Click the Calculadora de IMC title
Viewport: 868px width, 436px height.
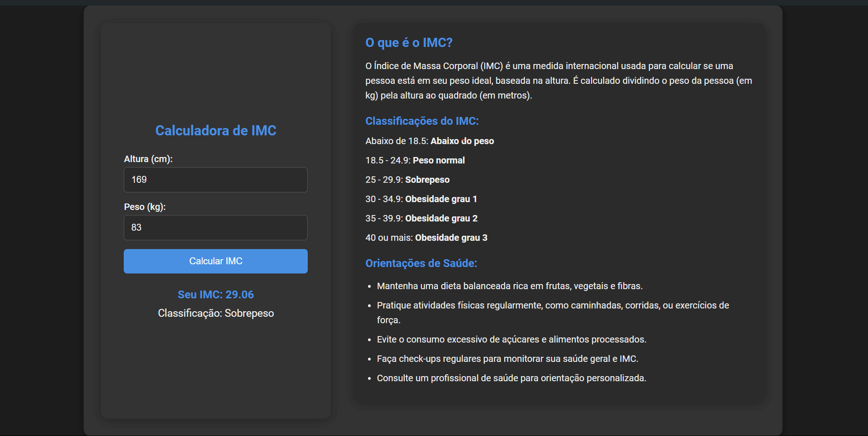point(215,131)
